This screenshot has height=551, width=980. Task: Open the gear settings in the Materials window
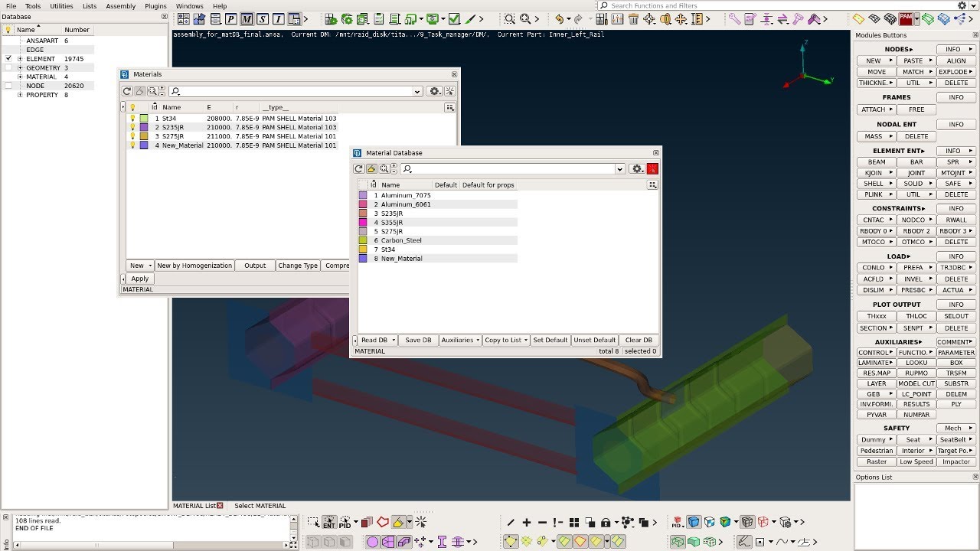tap(435, 91)
